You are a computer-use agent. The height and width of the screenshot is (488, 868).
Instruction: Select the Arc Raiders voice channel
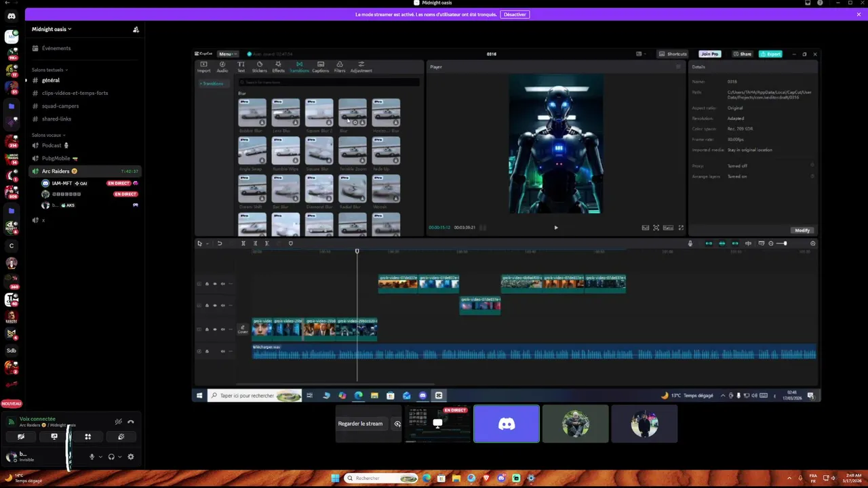(x=83, y=171)
